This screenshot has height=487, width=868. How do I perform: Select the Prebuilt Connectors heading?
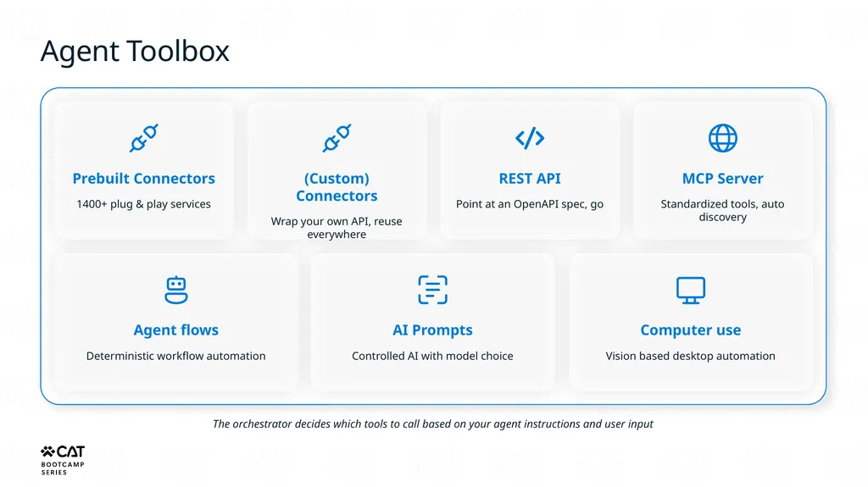pyautogui.click(x=144, y=178)
